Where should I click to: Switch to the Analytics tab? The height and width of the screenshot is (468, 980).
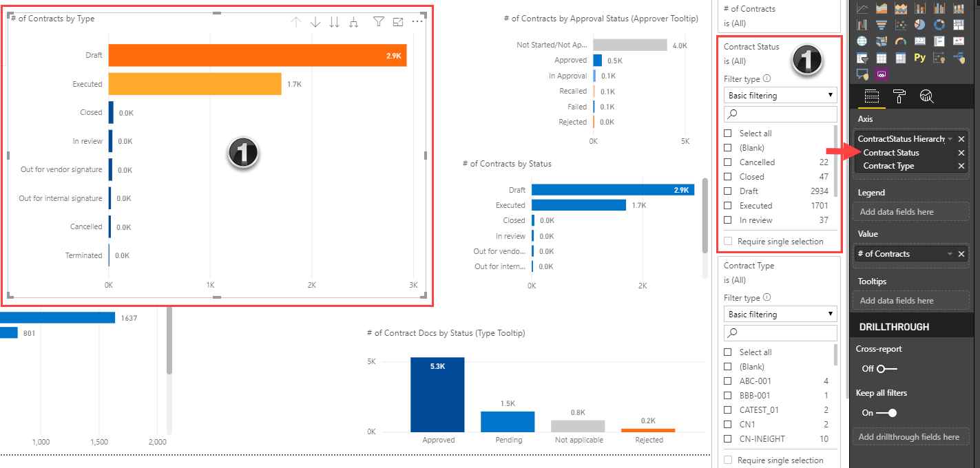pos(927,96)
